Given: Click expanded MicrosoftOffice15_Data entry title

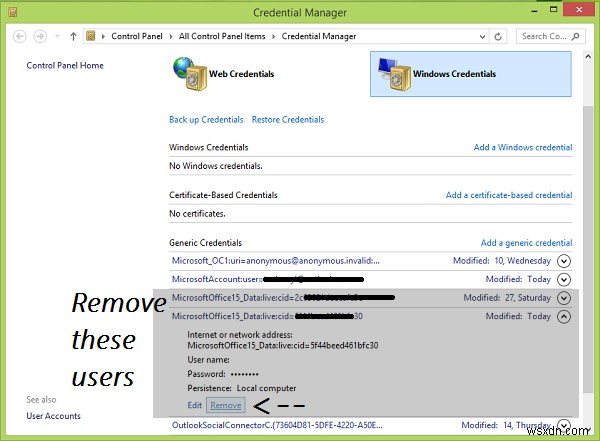Looking at the screenshot, I should 267,316.
